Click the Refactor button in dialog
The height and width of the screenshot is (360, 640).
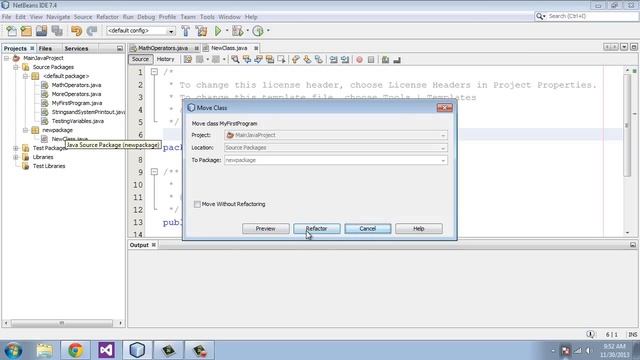click(317, 229)
